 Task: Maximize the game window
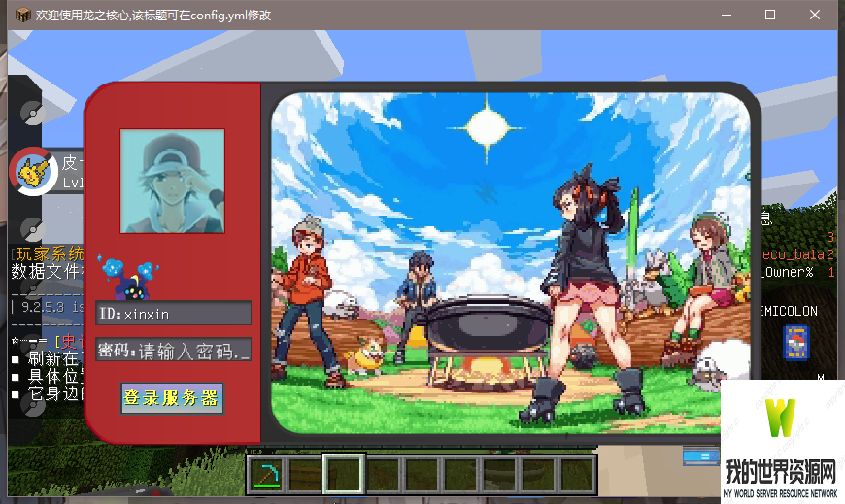(x=770, y=15)
